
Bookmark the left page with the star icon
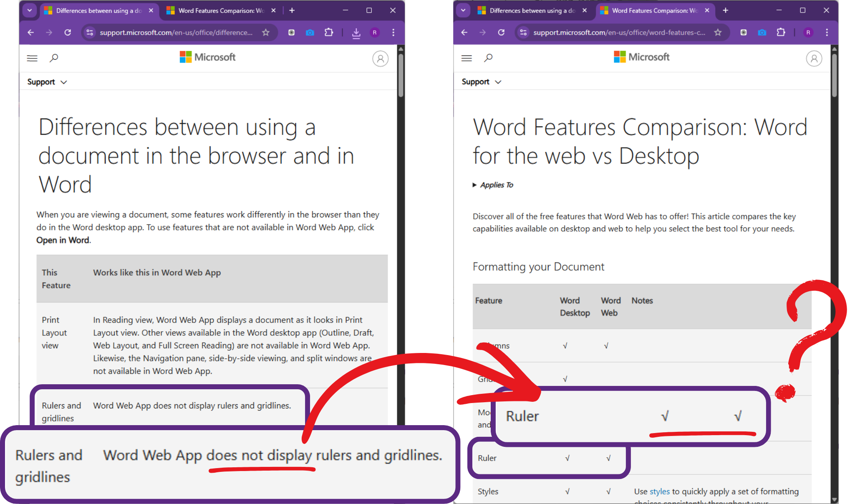pos(266,33)
